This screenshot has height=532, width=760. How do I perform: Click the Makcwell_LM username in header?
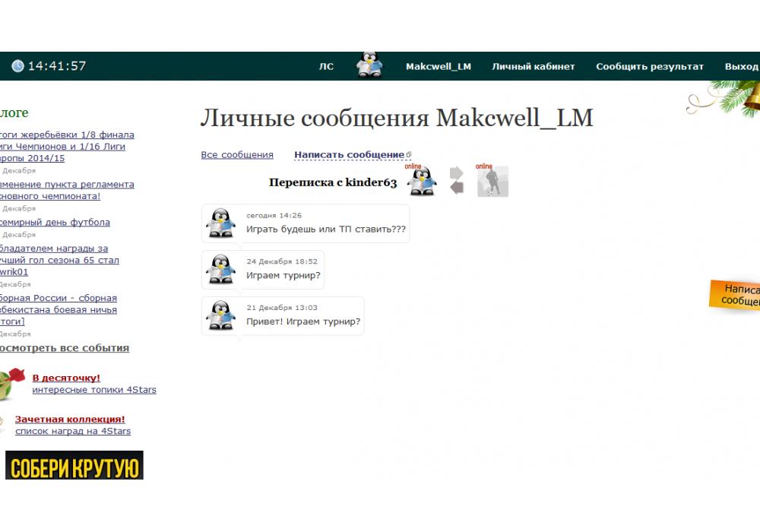pos(438,67)
